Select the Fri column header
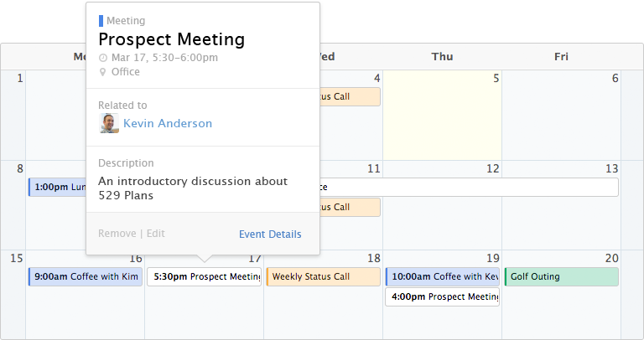 [x=562, y=57]
